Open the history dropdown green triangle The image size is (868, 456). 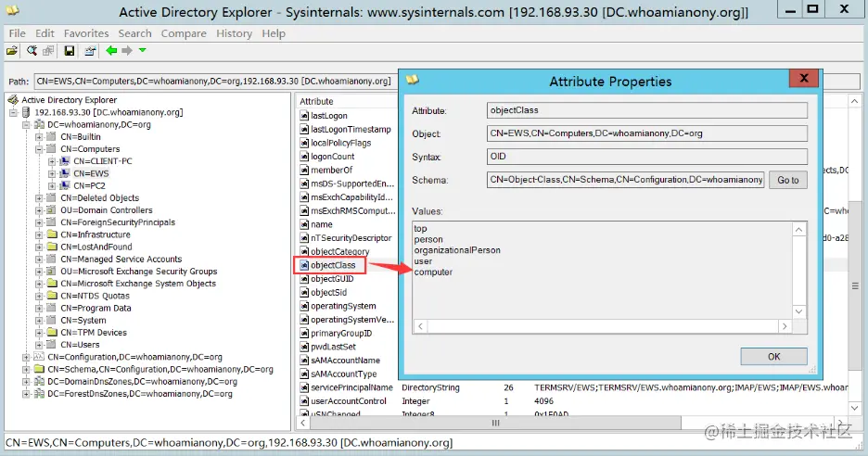142,50
